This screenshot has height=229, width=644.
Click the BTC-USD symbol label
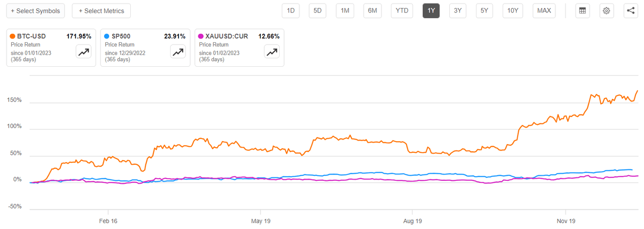[33, 37]
